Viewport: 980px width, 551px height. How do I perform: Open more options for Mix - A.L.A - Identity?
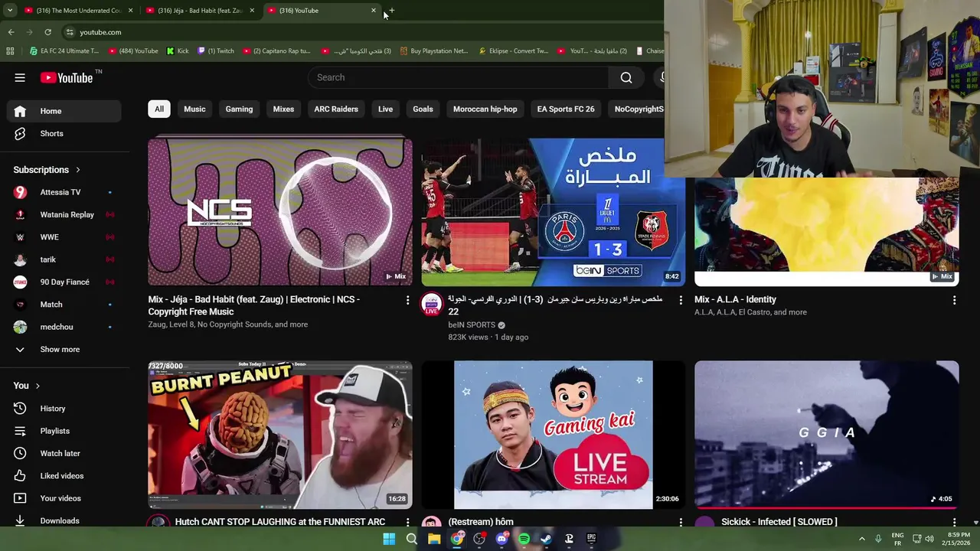(x=954, y=300)
